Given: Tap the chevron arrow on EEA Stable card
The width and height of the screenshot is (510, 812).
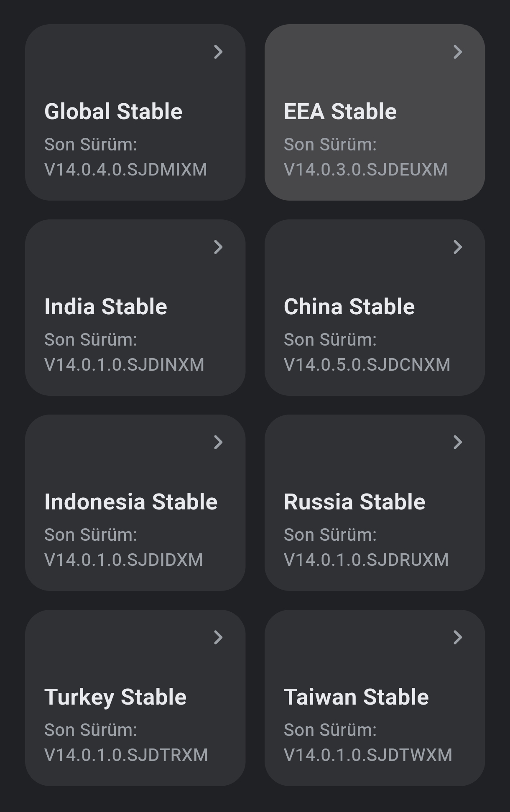Looking at the screenshot, I should tap(458, 52).
